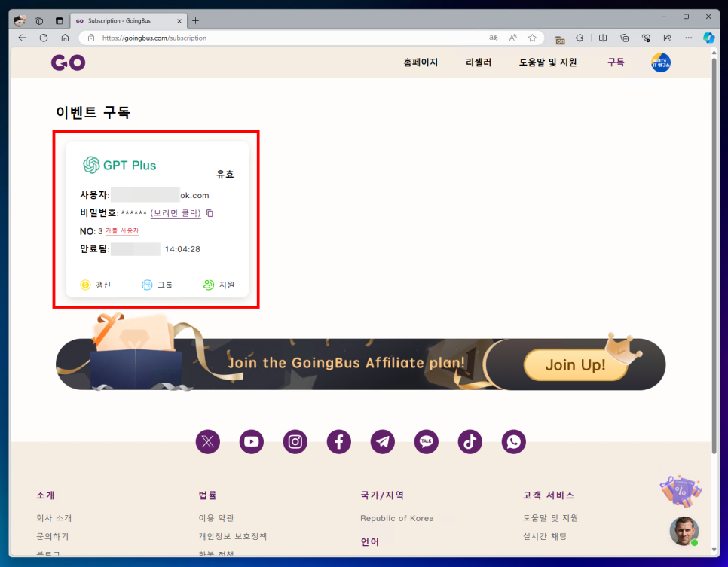
Task: Open the Copilot sidebar icon
Action: point(708,38)
